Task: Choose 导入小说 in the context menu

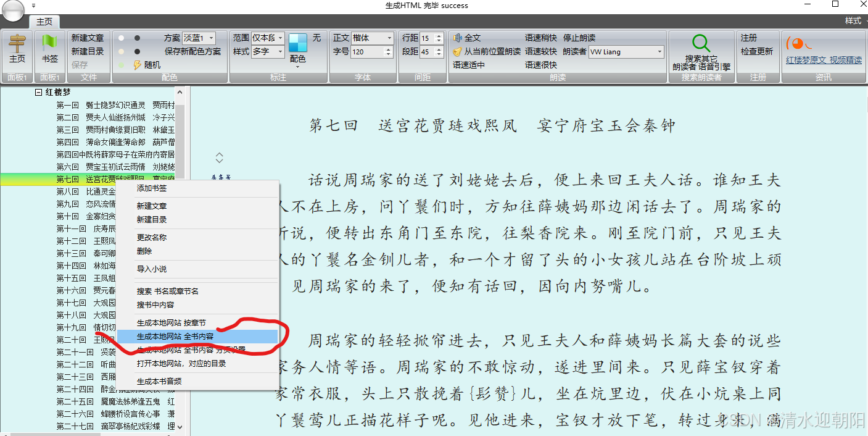Action: click(152, 269)
